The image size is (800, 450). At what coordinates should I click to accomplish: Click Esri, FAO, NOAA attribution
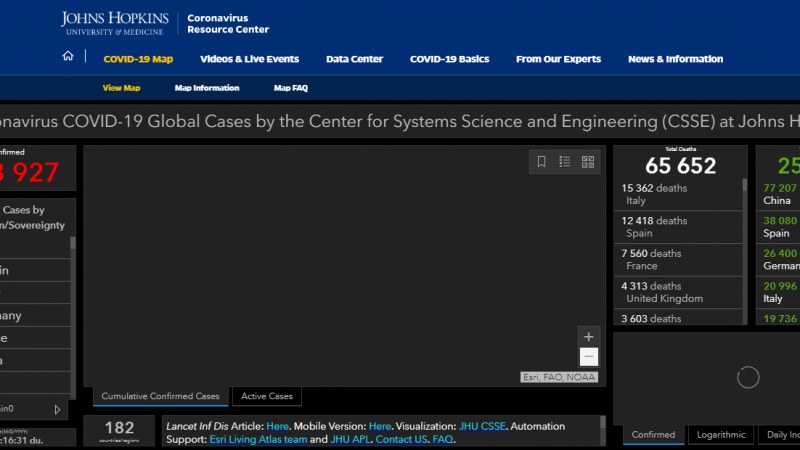pos(559,377)
